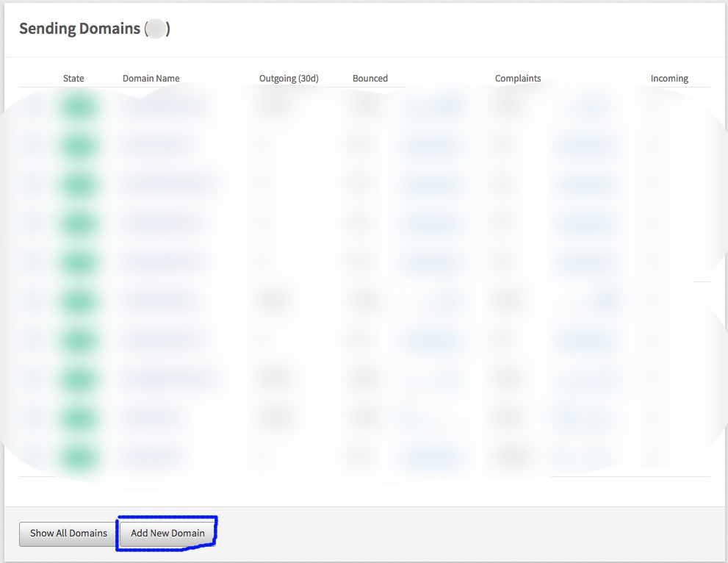Viewport: 728px width, 563px height.
Task: Click the green state badge in first row
Action: [x=79, y=107]
